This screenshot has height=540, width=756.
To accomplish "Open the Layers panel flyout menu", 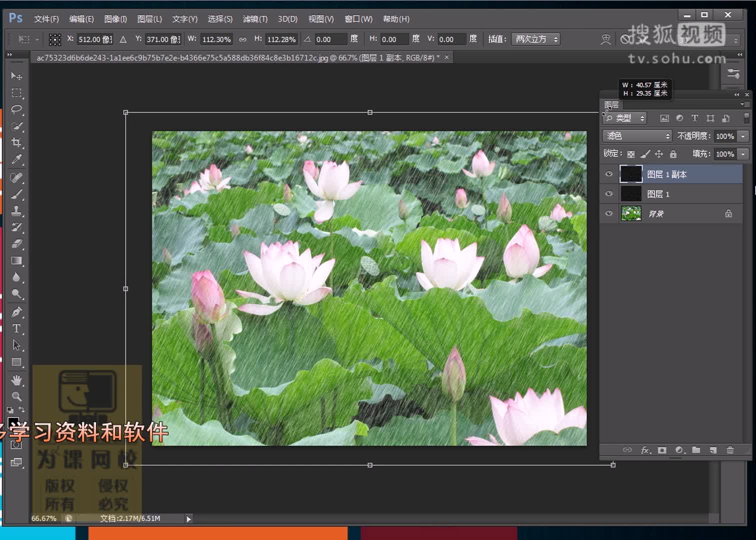I will pos(745,104).
